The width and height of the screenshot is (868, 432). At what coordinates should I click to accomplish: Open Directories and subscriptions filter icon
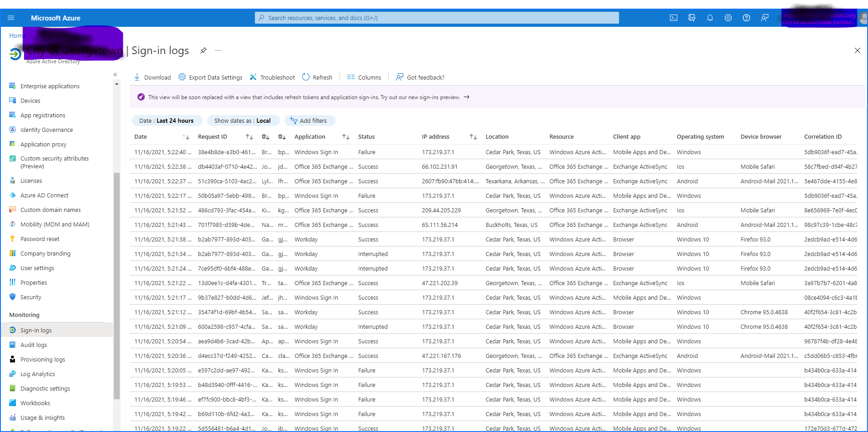click(692, 18)
